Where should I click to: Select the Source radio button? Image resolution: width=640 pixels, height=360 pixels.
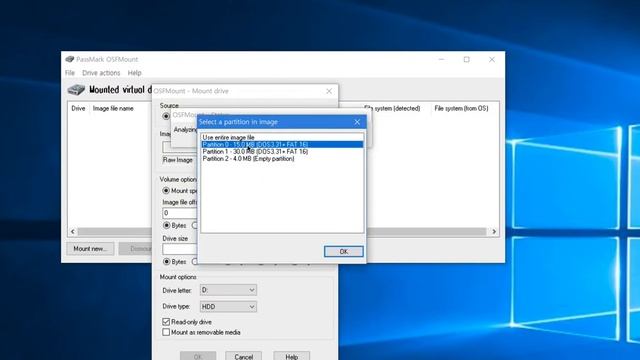tap(166, 116)
